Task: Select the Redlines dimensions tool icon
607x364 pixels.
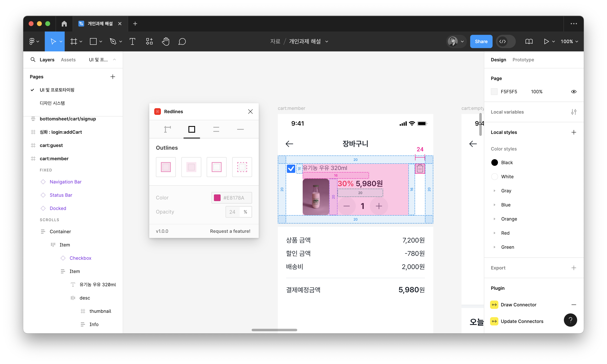Action: click(168, 129)
